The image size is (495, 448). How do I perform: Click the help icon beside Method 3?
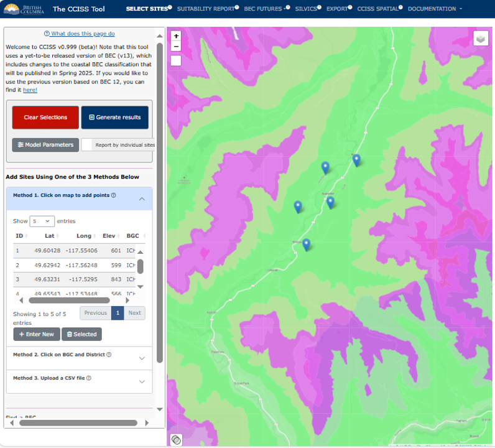(x=89, y=378)
